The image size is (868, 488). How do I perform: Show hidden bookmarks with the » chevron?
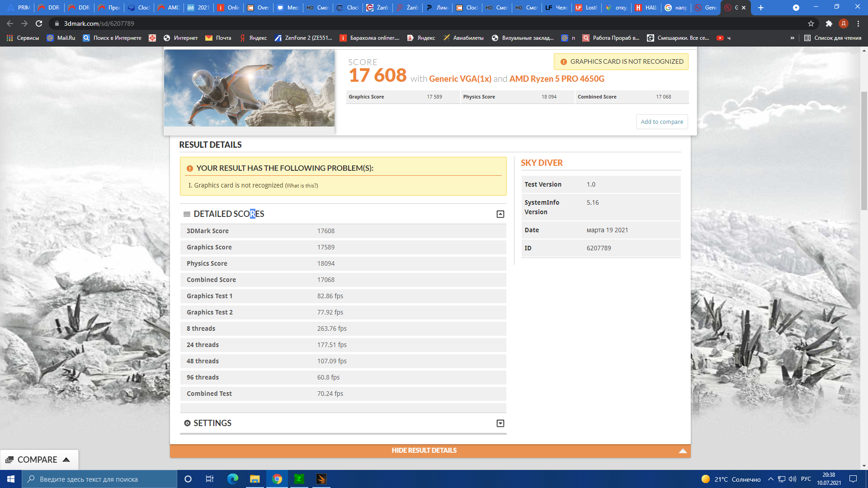pos(792,38)
